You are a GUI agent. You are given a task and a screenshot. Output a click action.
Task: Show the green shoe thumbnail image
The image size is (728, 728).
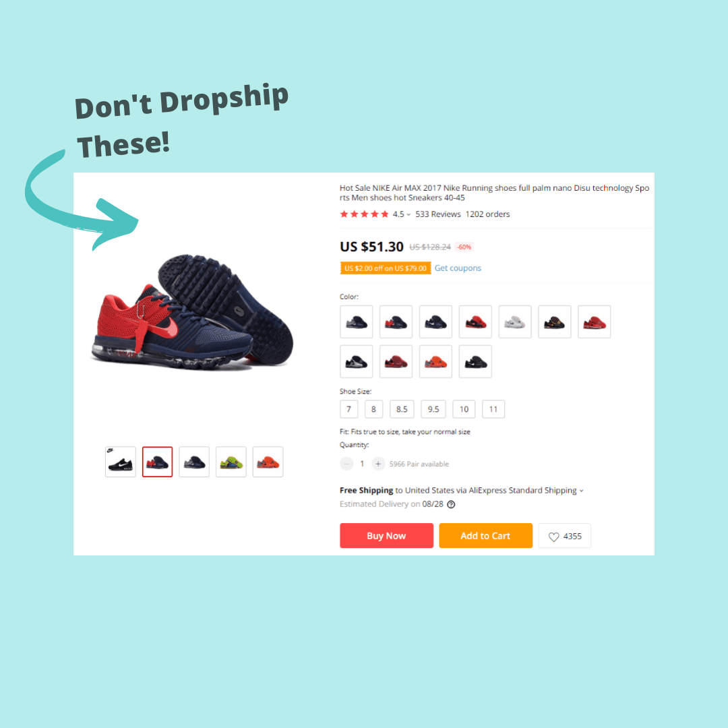(231, 462)
